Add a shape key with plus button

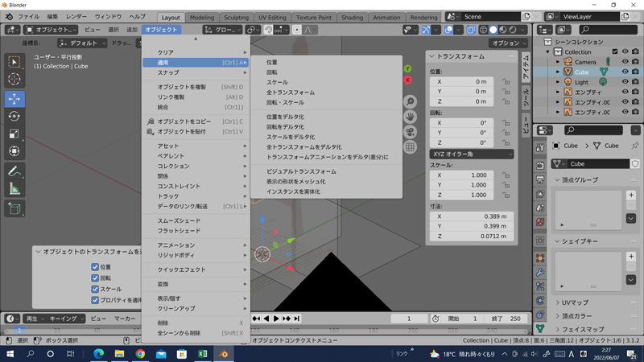631,257
